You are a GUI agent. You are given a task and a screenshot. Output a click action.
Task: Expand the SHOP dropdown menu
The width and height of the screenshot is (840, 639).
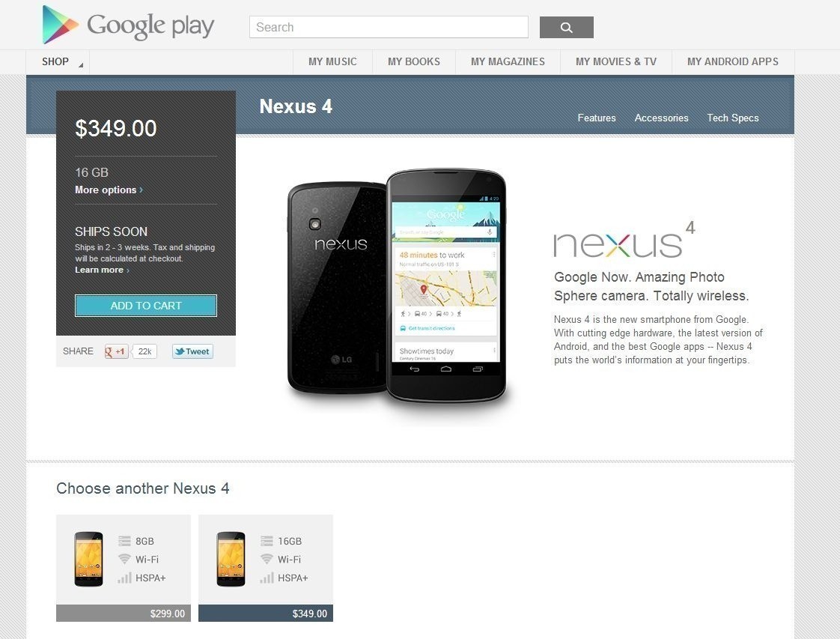tap(58, 61)
